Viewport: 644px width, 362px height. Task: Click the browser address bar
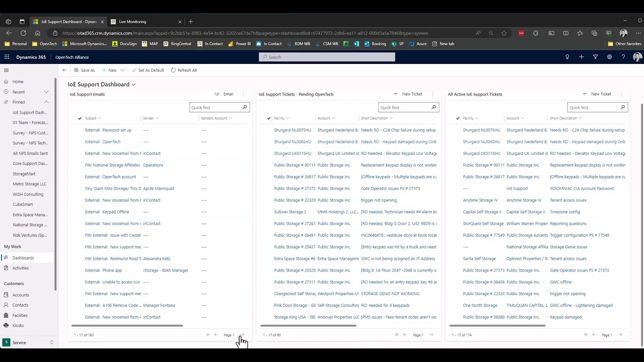(x=262, y=33)
